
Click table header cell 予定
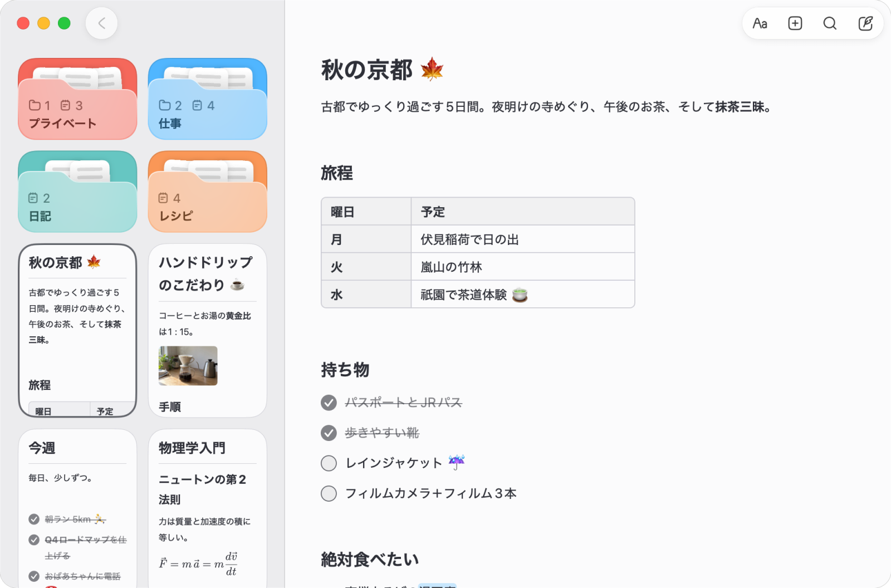523,212
